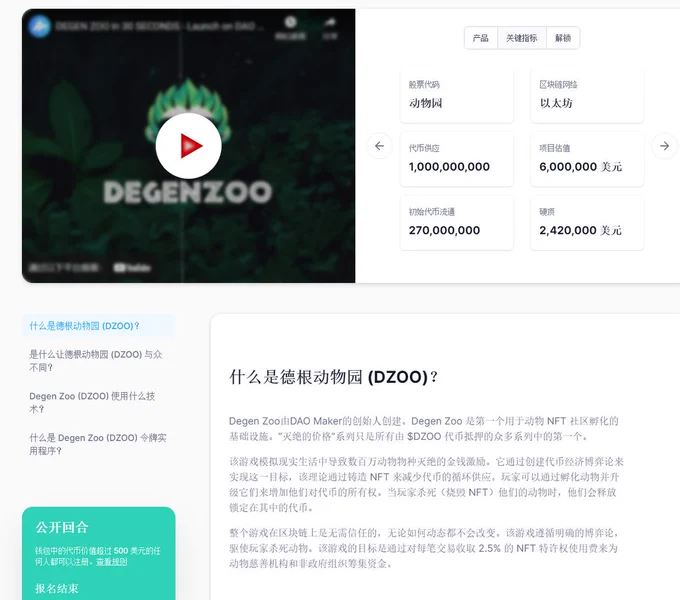Jump to 是什么让德根动物园与众不同？ section
680x600 pixels.
click(96, 361)
